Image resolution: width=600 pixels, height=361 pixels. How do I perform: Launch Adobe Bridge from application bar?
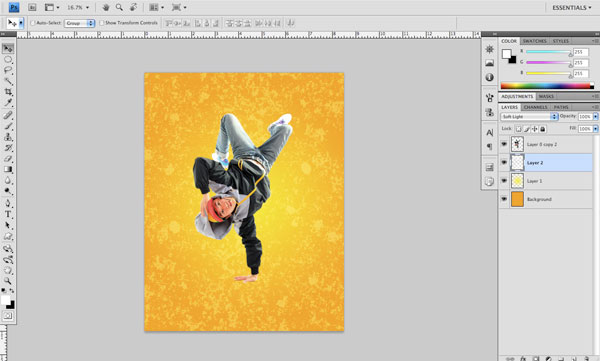click(32, 7)
